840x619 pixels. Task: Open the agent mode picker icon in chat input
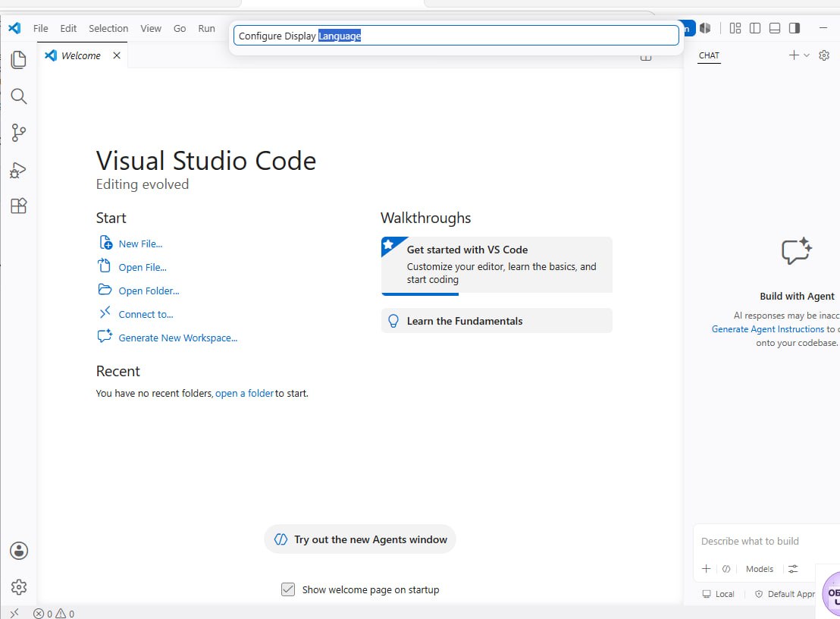click(x=726, y=569)
